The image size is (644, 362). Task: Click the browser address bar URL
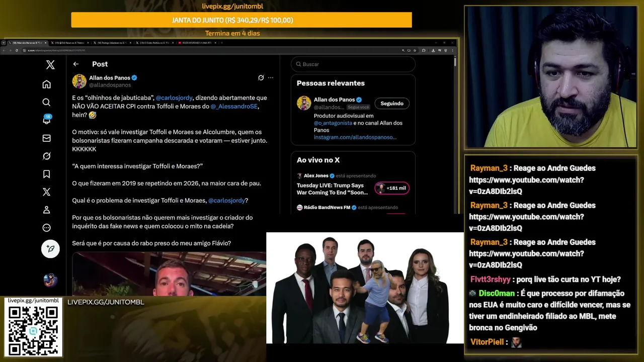tap(56, 50)
